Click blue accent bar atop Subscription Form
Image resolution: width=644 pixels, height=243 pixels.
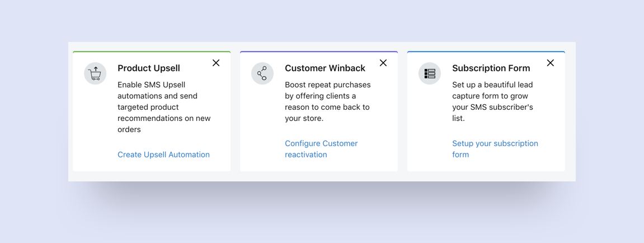[486, 52]
